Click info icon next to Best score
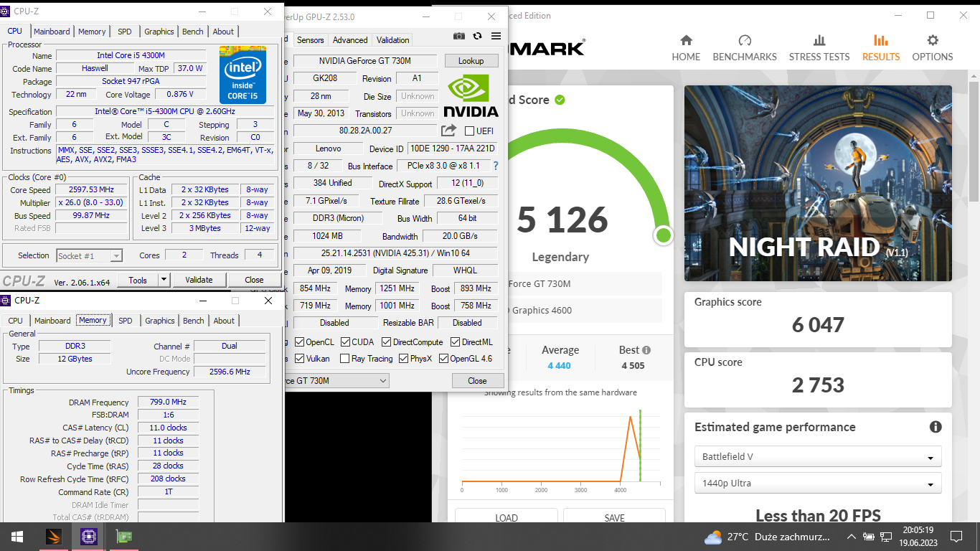The width and height of the screenshot is (980, 551). tap(646, 350)
